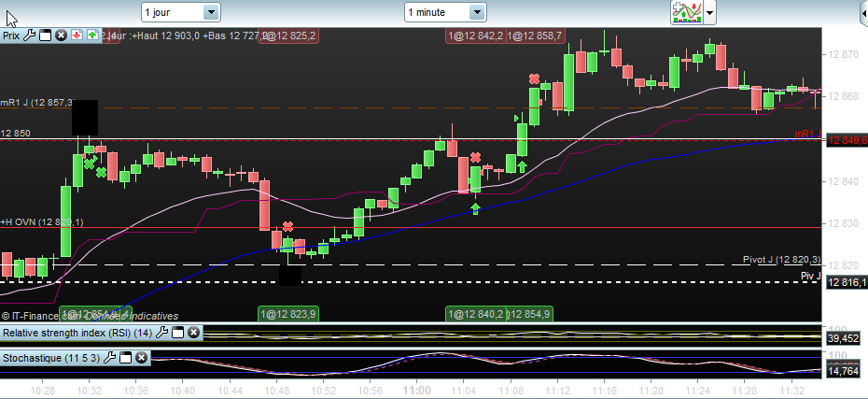The height and width of the screenshot is (399, 868).
Task: Click green up arrow near 11:09 candle
Action: 522,166
